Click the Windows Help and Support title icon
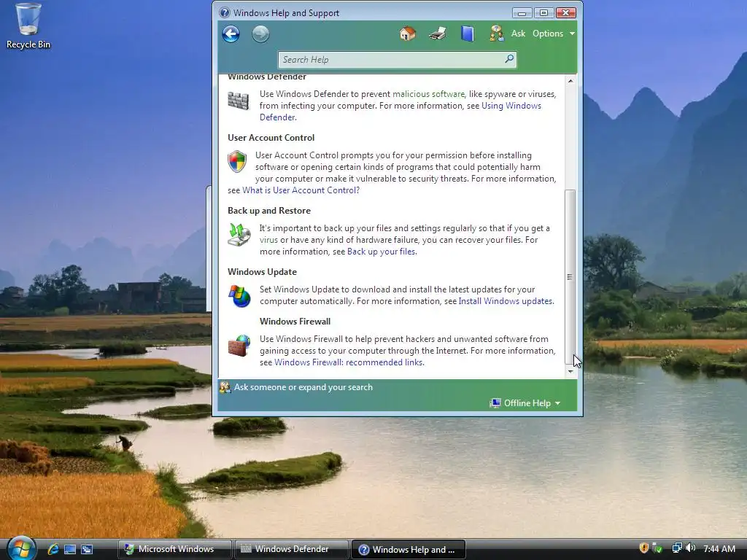Viewport: 747px width, 560px height. 225,13
